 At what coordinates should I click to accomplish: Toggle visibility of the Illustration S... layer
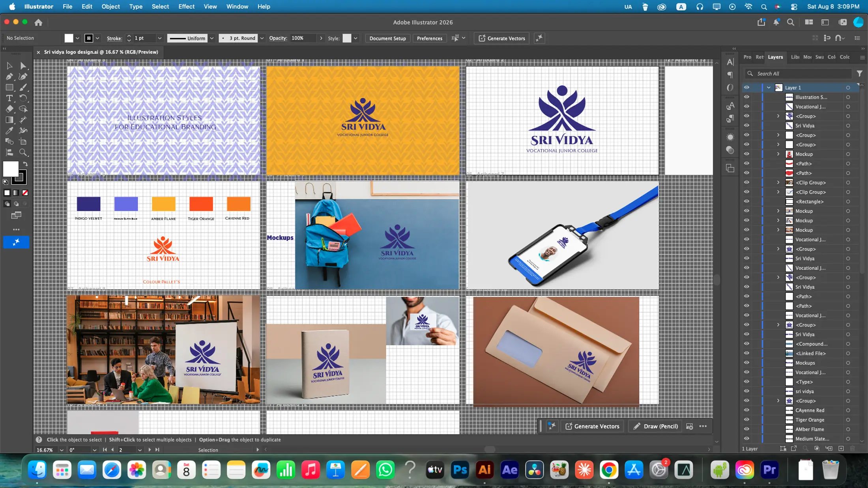(x=746, y=97)
